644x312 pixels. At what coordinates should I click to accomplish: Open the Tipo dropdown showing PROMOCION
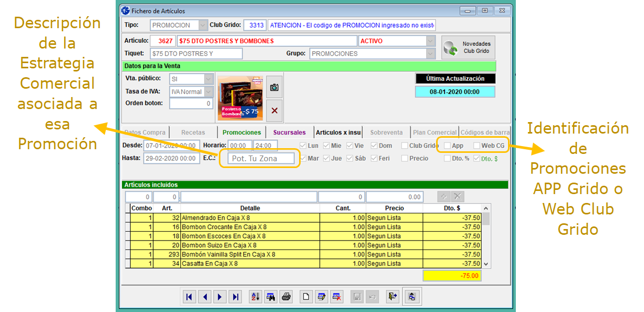point(203,25)
